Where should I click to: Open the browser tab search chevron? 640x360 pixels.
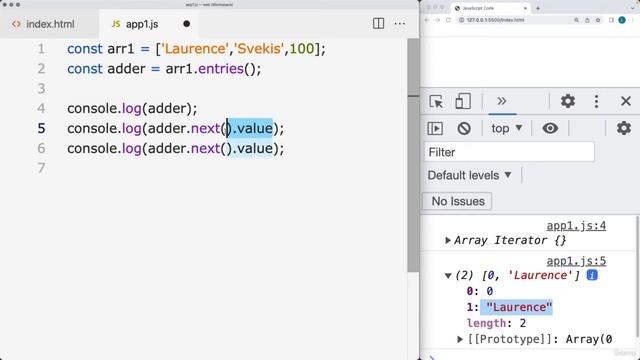(x=632, y=8)
